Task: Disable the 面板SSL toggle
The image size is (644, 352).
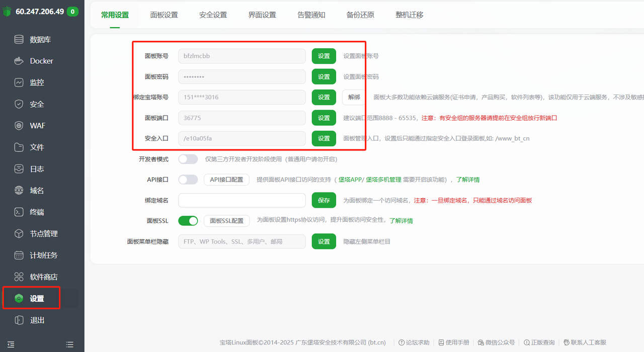Action: [x=188, y=221]
